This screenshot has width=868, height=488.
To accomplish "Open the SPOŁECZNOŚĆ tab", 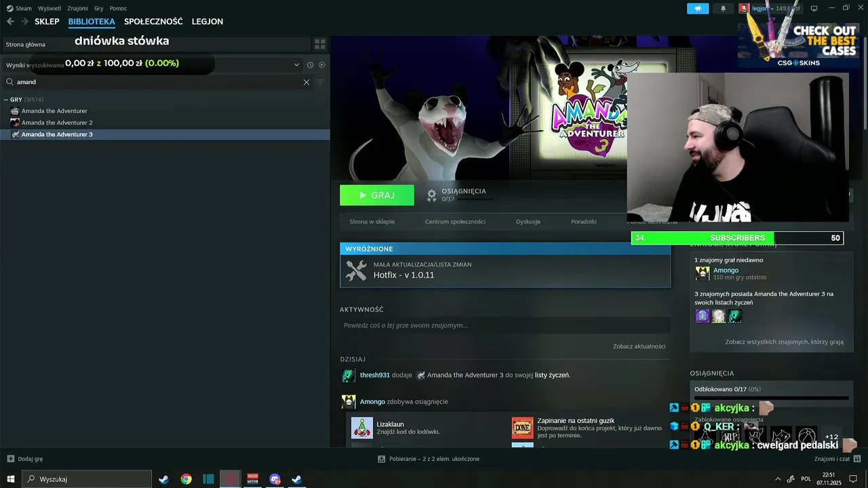I will (153, 22).
